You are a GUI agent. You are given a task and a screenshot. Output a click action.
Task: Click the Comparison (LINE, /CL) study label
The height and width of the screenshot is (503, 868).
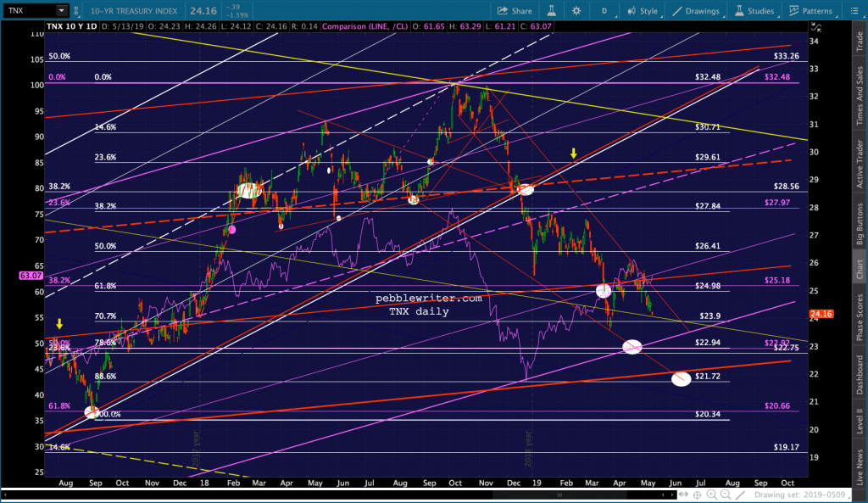coord(366,26)
